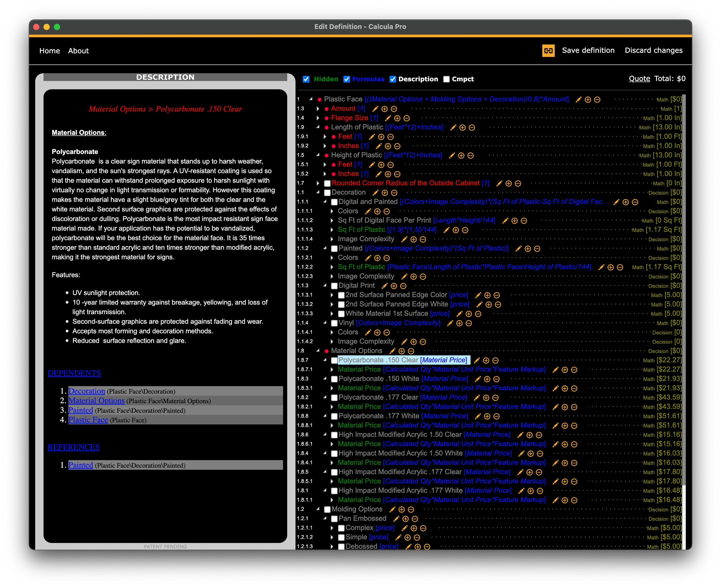
Task: Remove Molding Options using its minus icon
Action: [411, 509]
